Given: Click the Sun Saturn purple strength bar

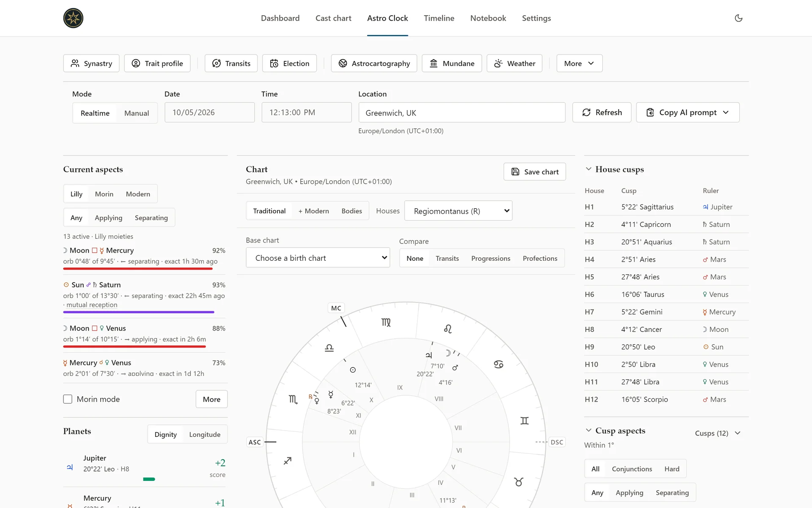Looking at the screenshot, I should click(139, 312).
